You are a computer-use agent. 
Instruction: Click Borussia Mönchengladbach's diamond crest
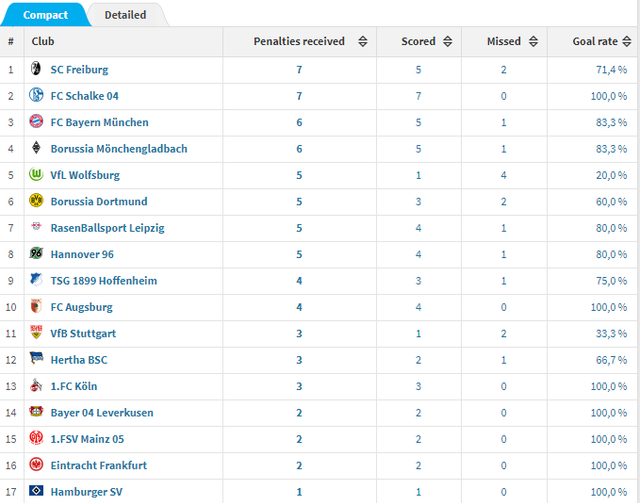pos(36,147)
